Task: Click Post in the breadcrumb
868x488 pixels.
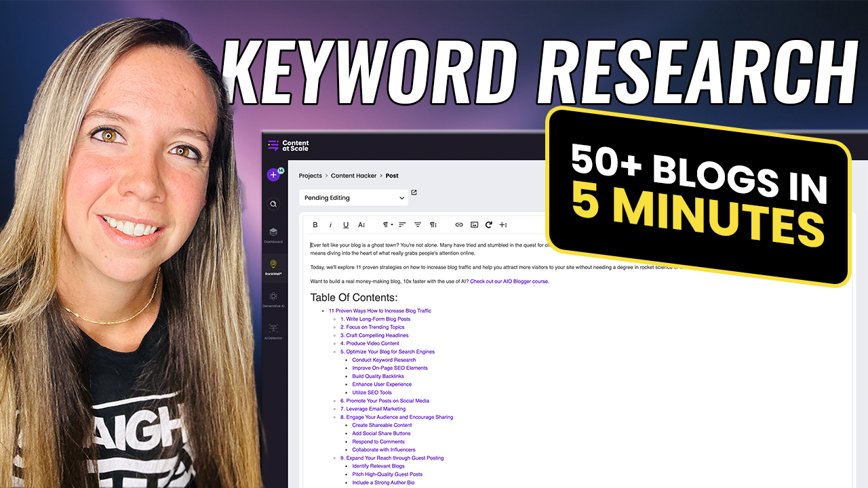Action: point(392,176)
